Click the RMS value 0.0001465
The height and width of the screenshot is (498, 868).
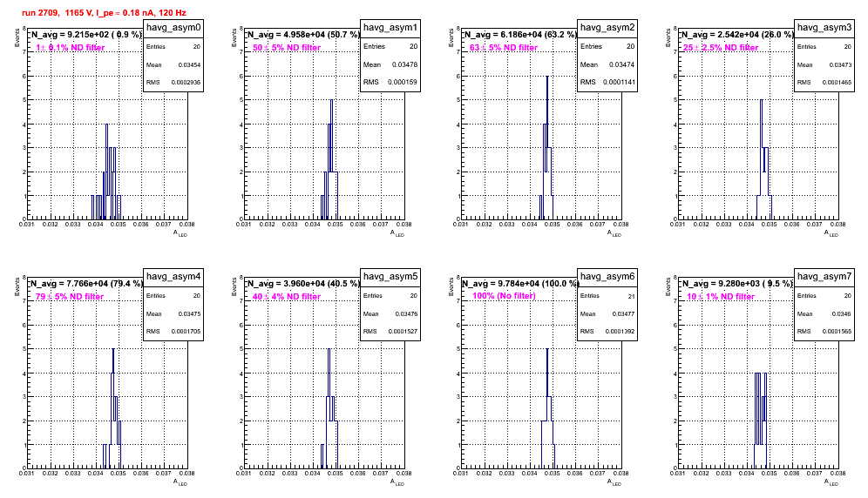point(837,82)
